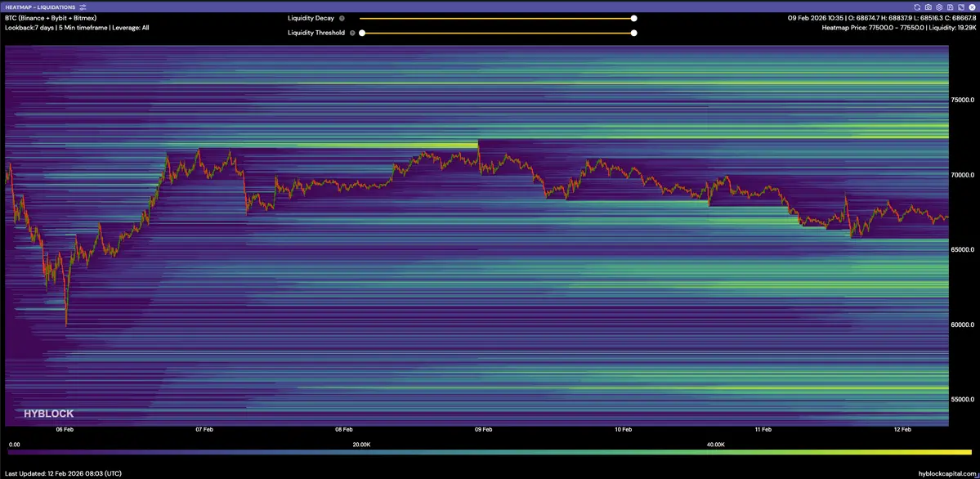Click the 40.00K mark on color scale
980x479 pixels.
(715, 445)
